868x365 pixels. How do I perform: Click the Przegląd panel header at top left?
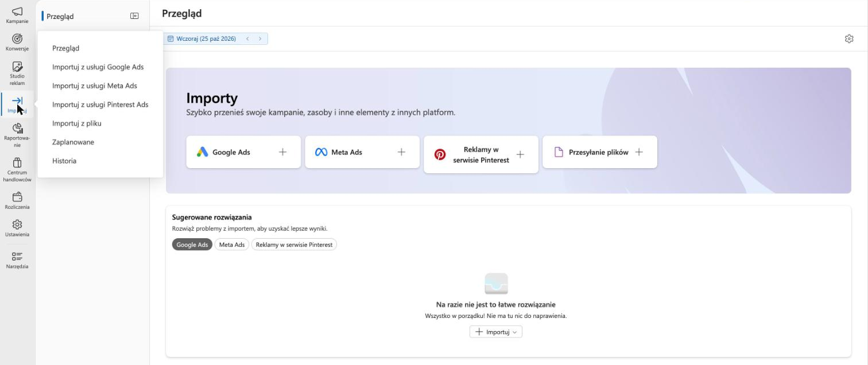[60, 17]
